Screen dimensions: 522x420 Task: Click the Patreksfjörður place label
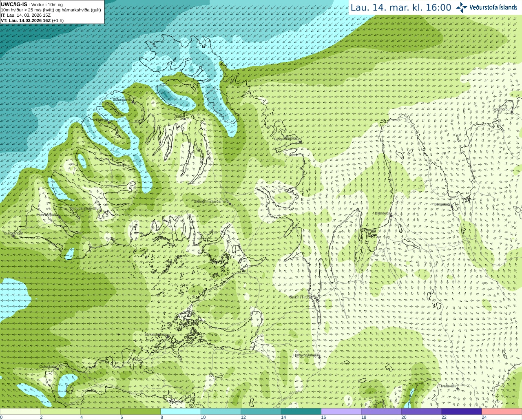click(47, 214)
